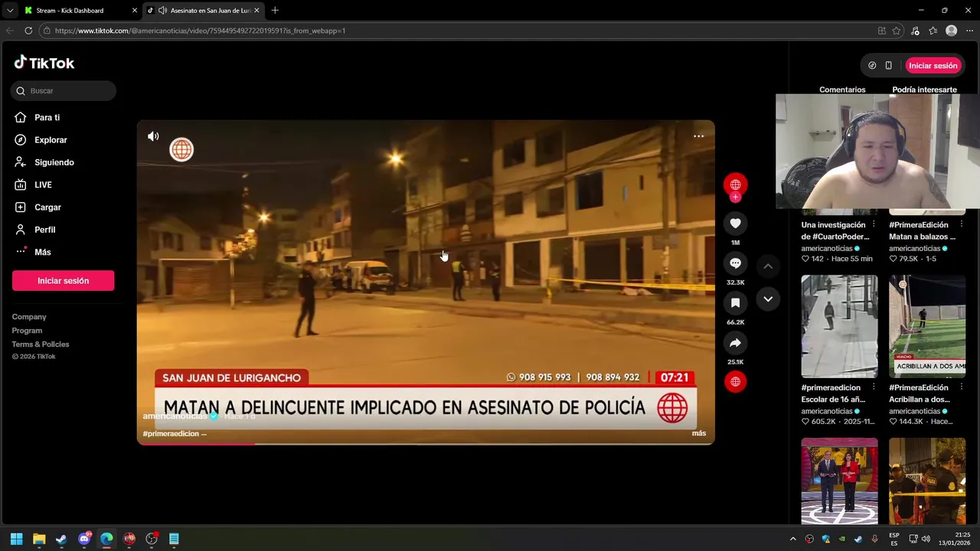Open options for the Escolar de 16 video
The height and width of the screenshot is (551, 980).
[874, 387]
